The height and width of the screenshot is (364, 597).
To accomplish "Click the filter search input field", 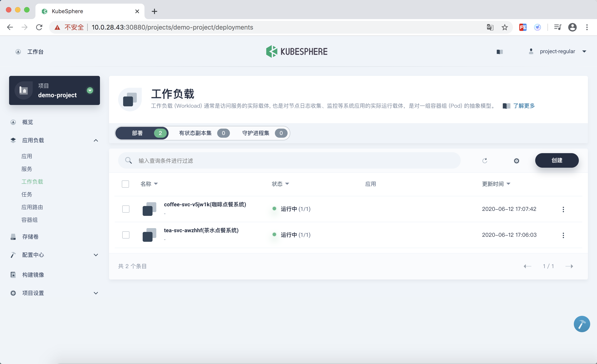I will point(291,161).
